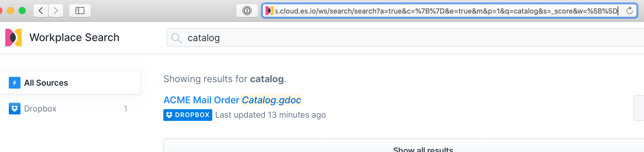Select the All Sources filter label
This screenshot has height=152, width=644.
click(x=46, y=83)
